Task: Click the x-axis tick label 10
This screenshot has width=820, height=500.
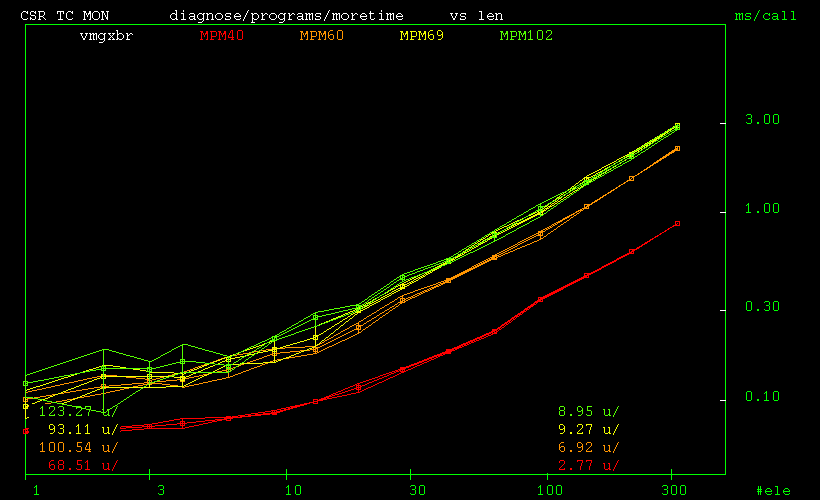Action: point(293,490)
